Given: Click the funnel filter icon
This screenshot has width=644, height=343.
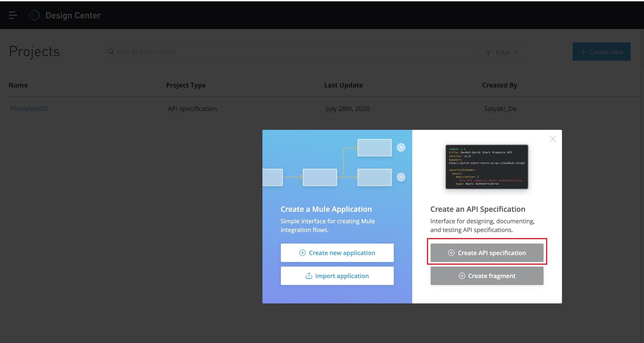Looking at the screenshot, I should (x=488, y=52).
